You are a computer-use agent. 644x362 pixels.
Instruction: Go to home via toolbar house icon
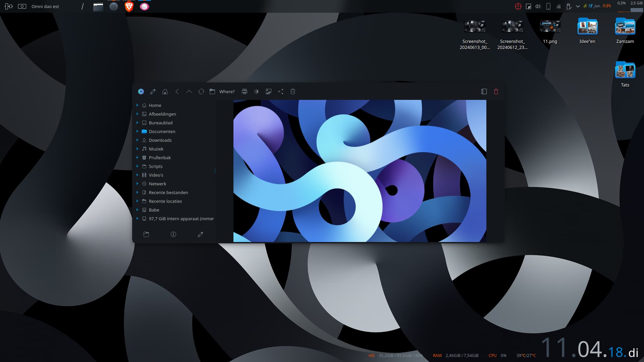tap(165, 92)
